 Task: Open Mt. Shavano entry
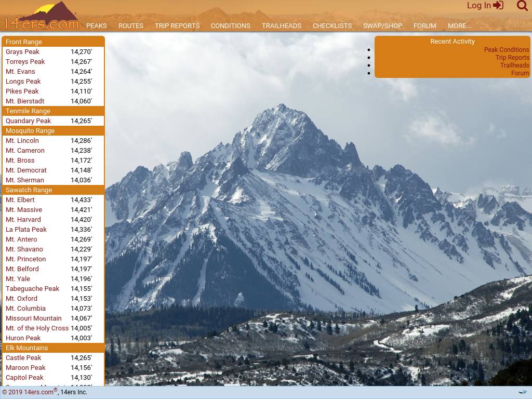(24, 249)
